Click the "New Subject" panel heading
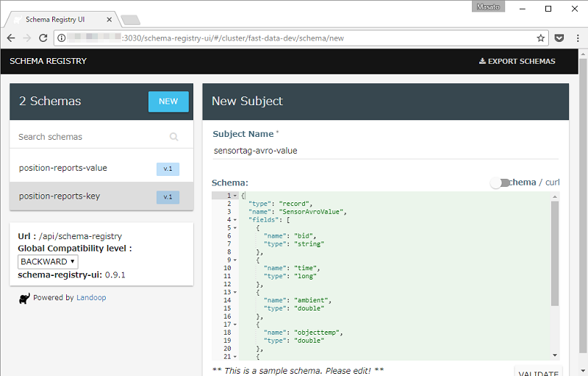This screenshot has height=376, width=588. click(x=247, y=102)
